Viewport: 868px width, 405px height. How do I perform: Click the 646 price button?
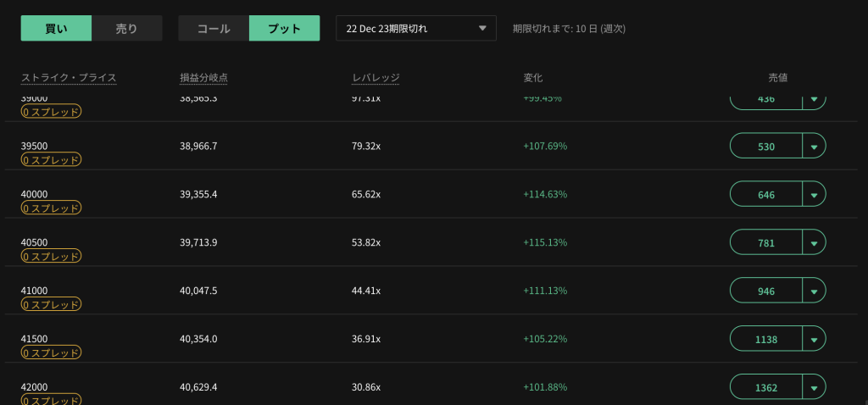(x=766, y=195)
